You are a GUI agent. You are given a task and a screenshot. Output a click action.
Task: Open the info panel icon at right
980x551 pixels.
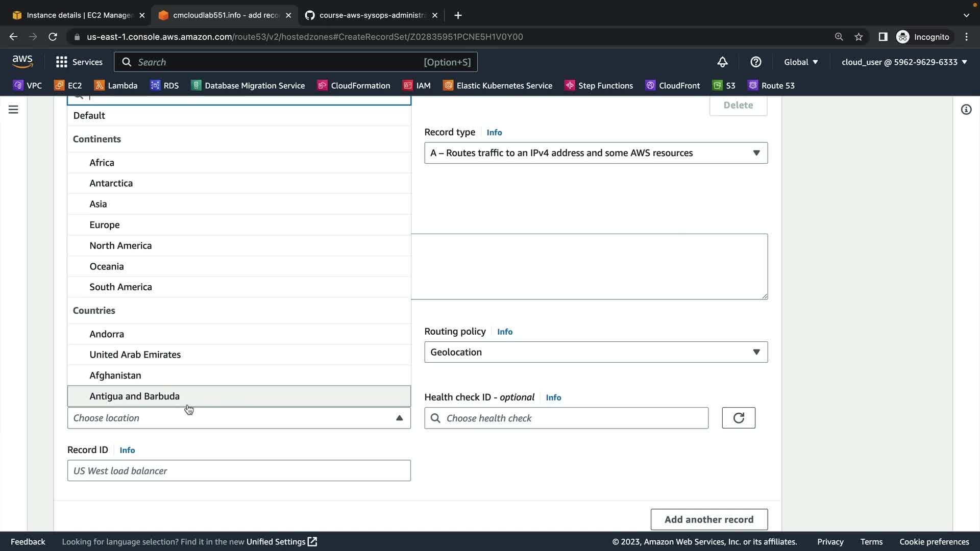point(966,110)
